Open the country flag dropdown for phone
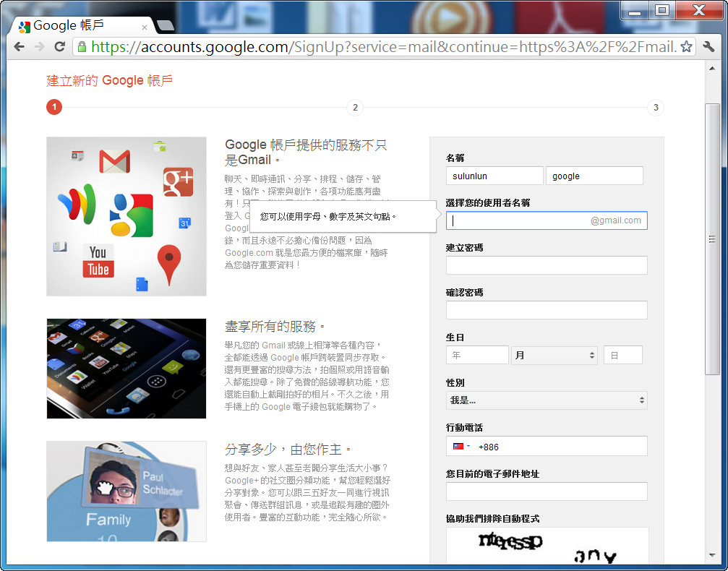728x571 pixels. 461,447
